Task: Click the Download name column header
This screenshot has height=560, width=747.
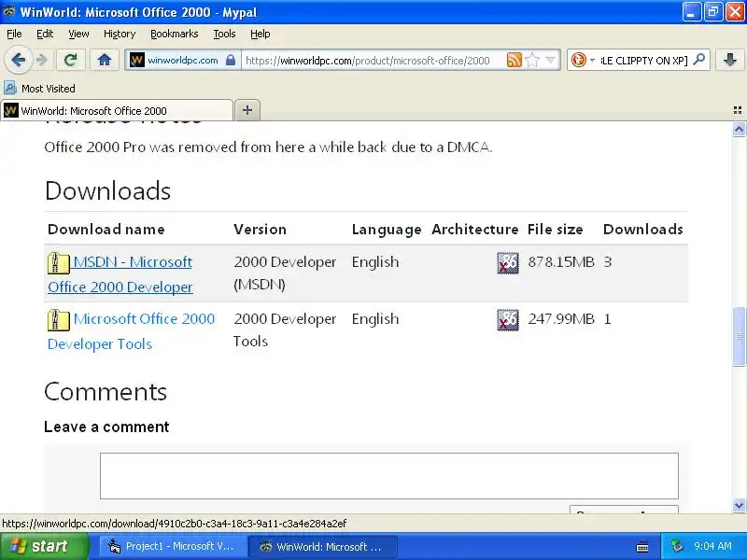Action: (106, 229)
